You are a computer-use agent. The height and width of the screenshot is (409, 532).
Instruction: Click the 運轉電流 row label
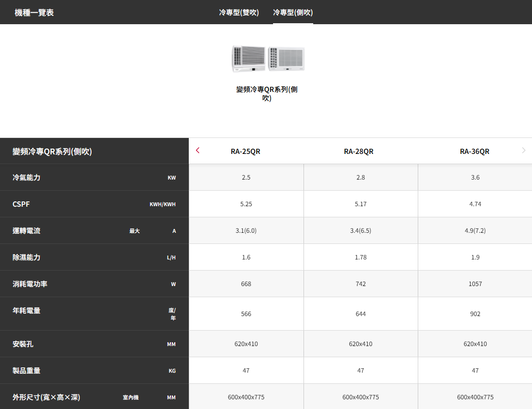[27, 231]
